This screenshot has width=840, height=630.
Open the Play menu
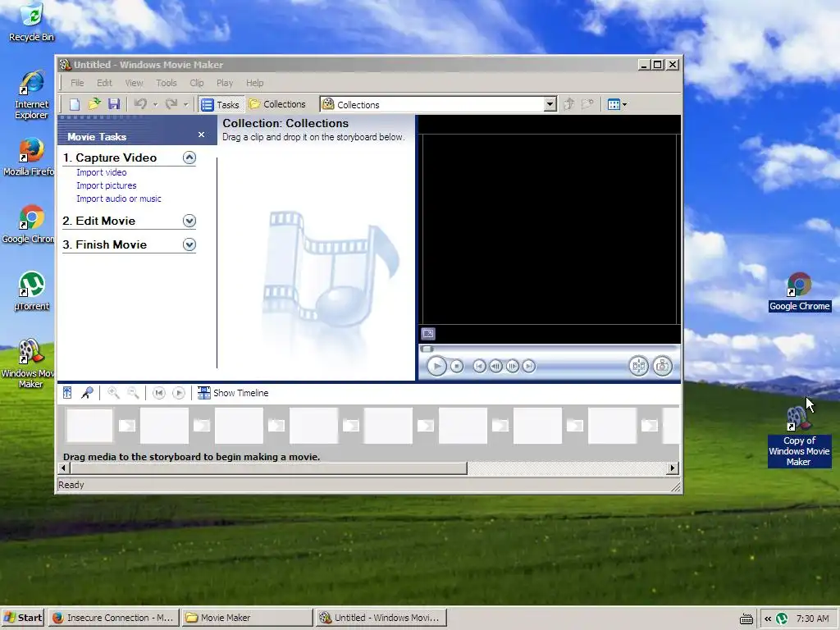225,83
